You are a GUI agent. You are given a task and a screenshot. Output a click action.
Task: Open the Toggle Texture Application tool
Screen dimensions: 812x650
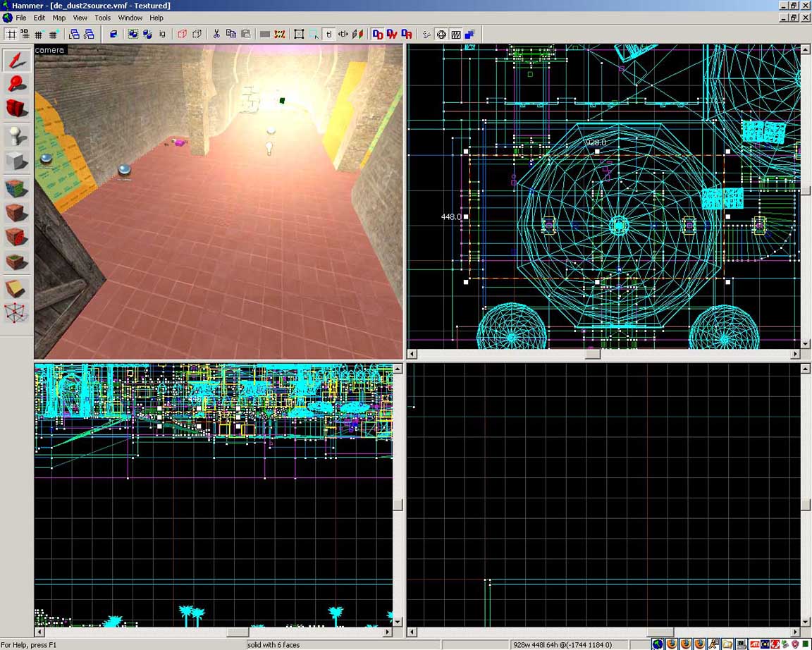[x=17, y=188]
